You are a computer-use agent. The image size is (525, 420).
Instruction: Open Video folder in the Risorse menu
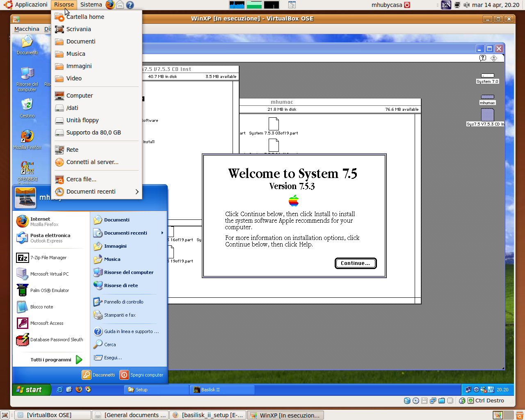(x=97, y=78)
